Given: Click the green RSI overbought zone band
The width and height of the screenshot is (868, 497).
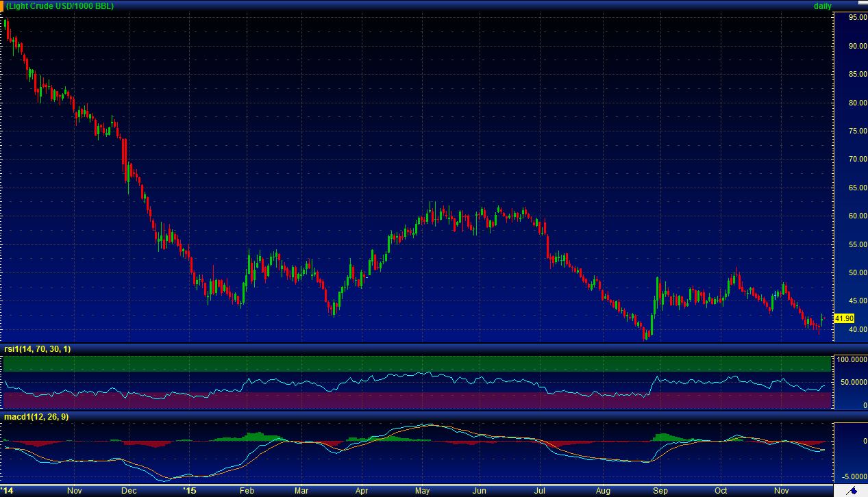Looking at the screenshot, I should click(x=411, y=363).
